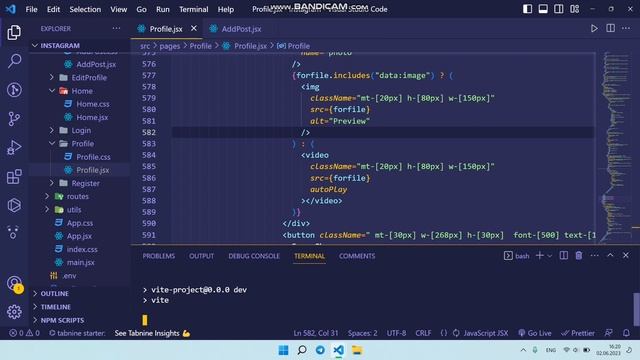Open Windows taskbar search
The height and width of the screenshot is (360, 640).
(302, 350)
